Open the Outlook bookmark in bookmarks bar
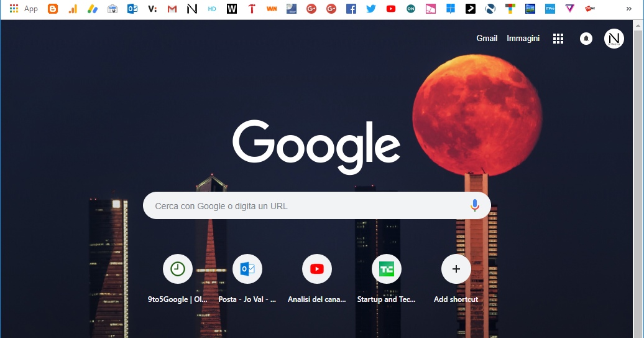Screen dimensions: 644x338 tap(132, 9)
